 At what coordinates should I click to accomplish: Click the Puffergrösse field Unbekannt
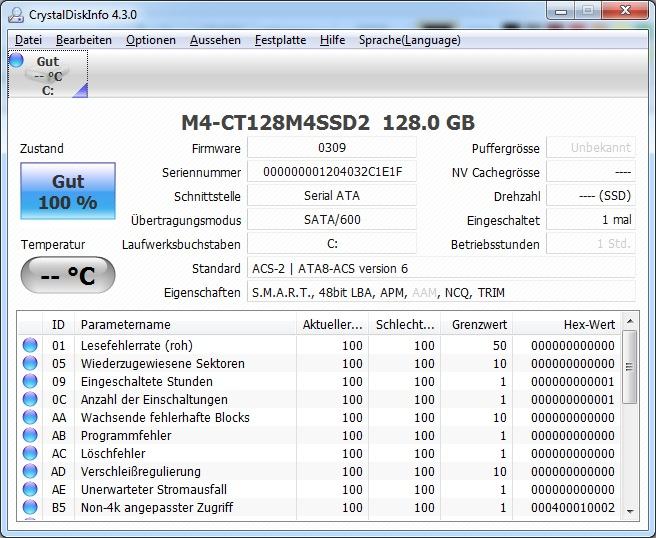click(591, 148)
